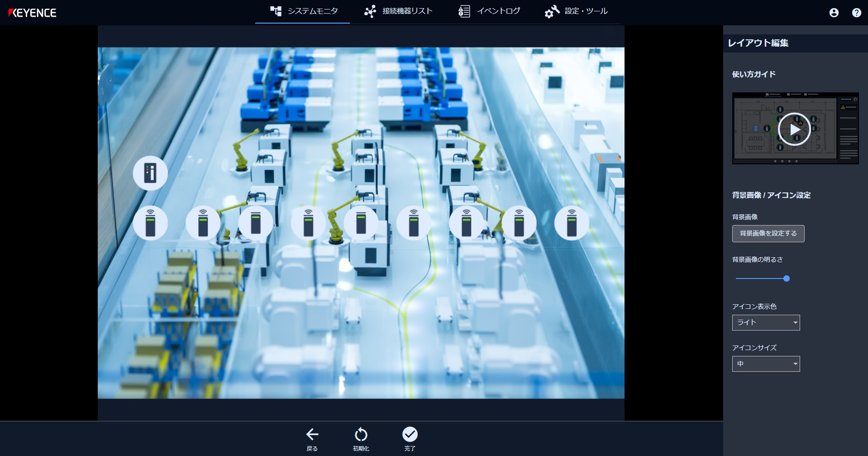This screenshot has height=456, width=868.
Task: Expand the アイコンサイズ dropdown
Action: pyautogui.click(x=765, y=364)
